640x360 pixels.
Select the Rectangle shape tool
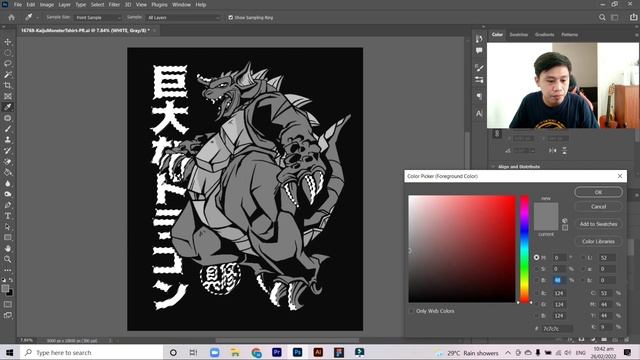tap(8, 237)
